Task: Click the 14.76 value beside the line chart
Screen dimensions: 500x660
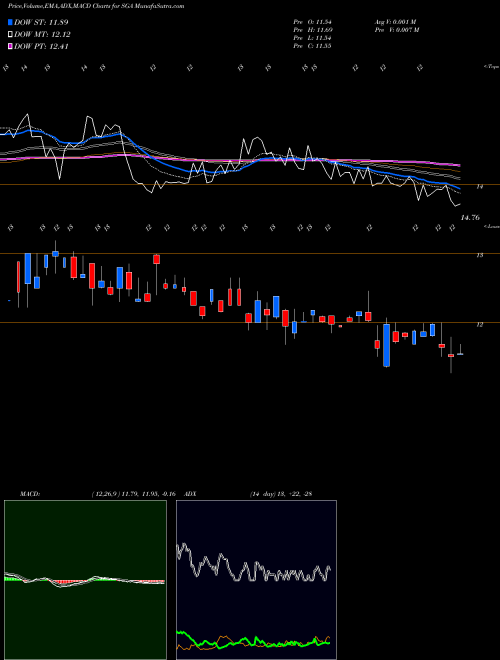Action: point(470,218)
